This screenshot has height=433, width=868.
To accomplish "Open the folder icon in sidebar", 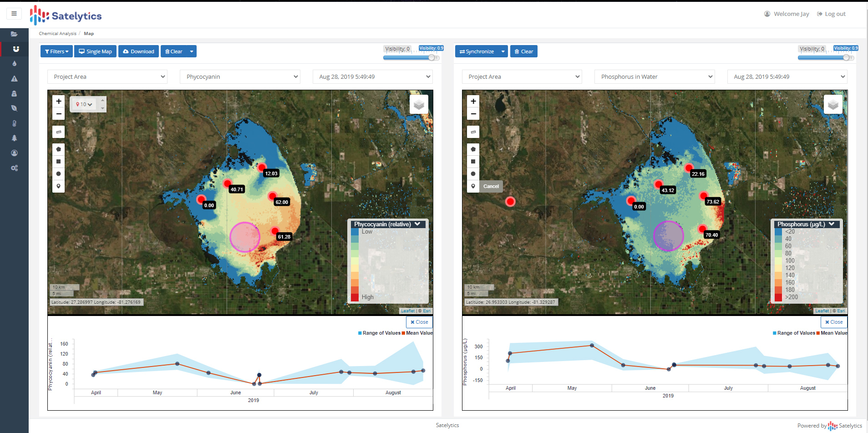I will coord(14,34).
